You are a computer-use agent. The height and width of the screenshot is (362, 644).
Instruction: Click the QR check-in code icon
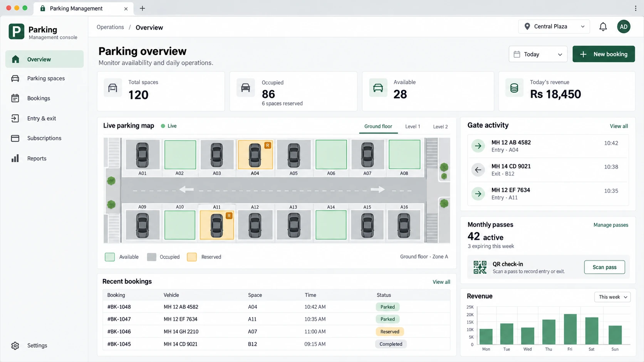[x=480, y=267]
